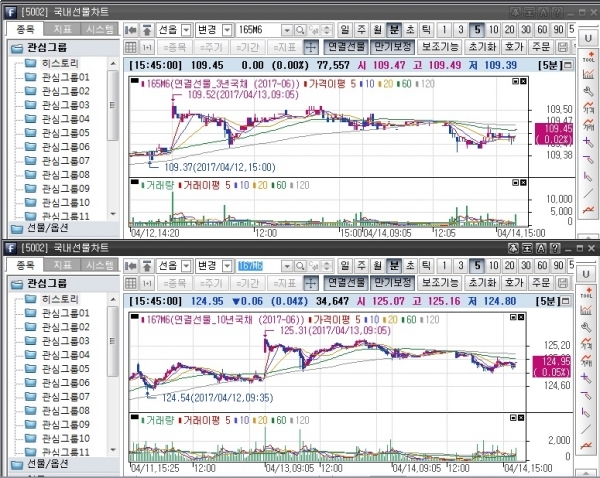Click 보조기능 button in bottom window
Viewport: 600px width, 478px height.
[x=440, y=283]
